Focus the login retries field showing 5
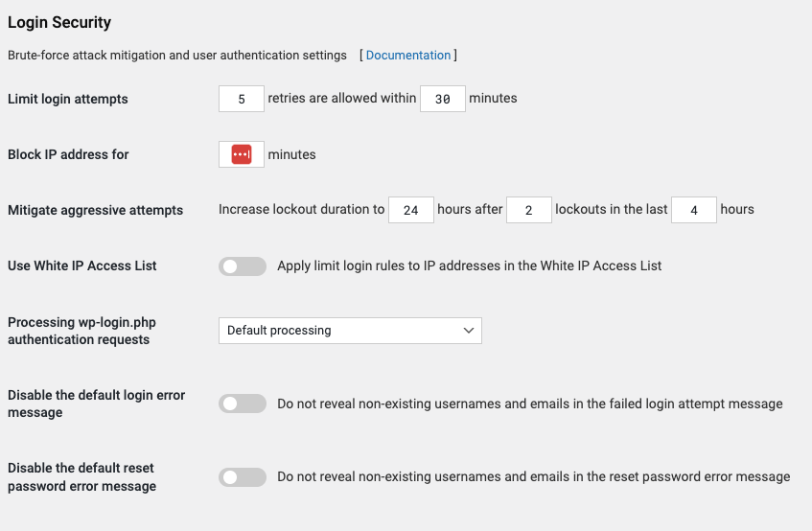Viewport: 812px width, 531px height. 242,99
